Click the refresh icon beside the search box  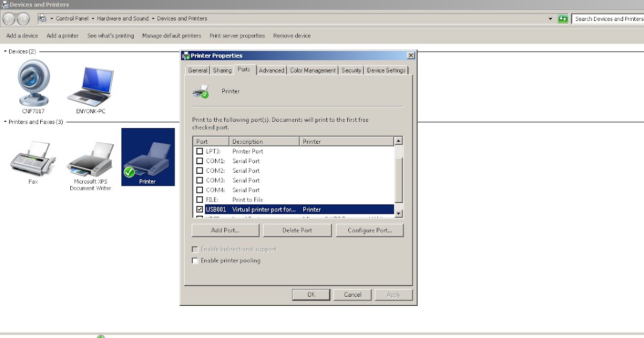click(563, 18)
